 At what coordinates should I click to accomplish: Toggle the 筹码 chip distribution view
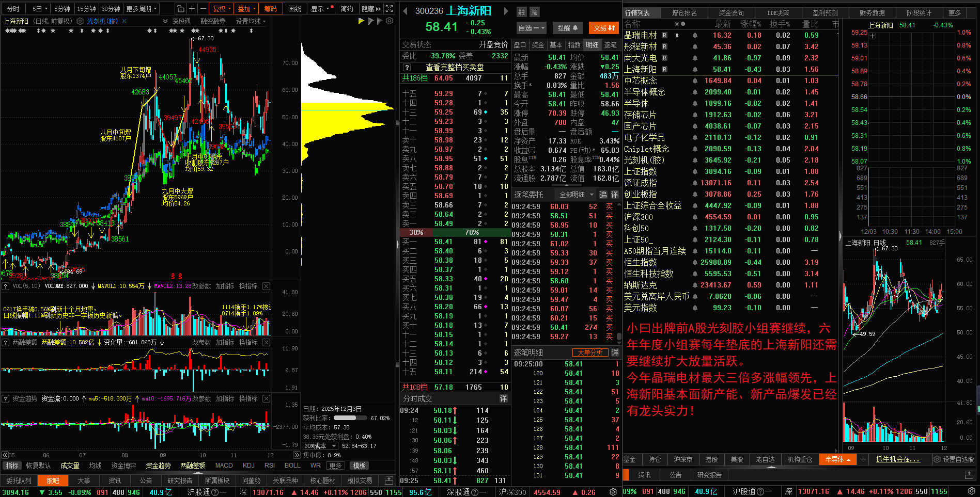pos(270,9)
